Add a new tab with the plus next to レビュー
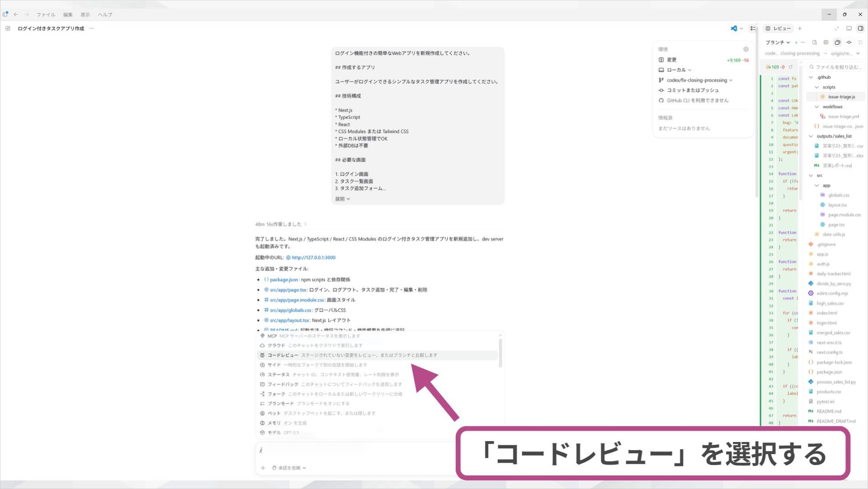The height and width of the screenshot is (489, 868). click(800, 28)
